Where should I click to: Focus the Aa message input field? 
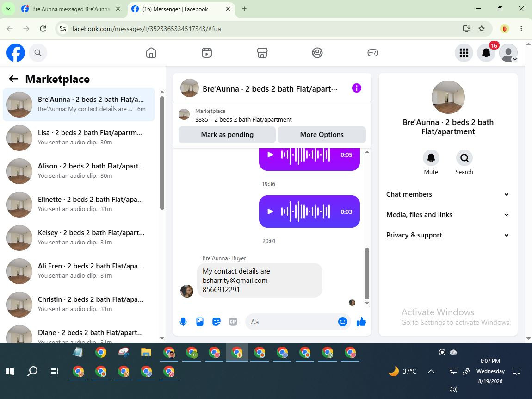click(x=292, y=322)
